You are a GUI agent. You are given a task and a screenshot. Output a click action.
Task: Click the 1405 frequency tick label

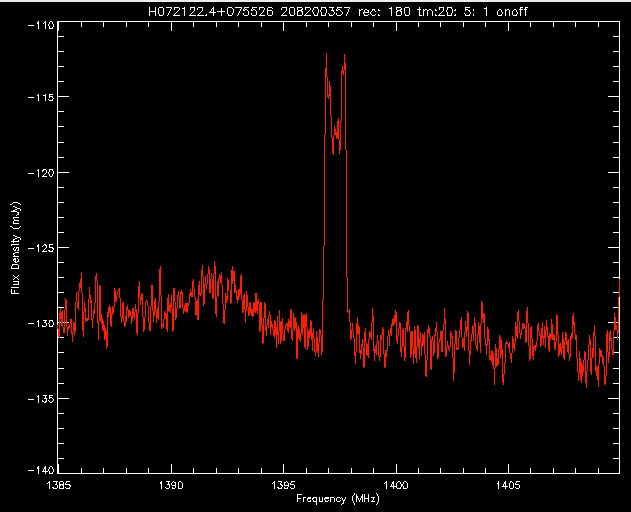[x=508, y=485]
